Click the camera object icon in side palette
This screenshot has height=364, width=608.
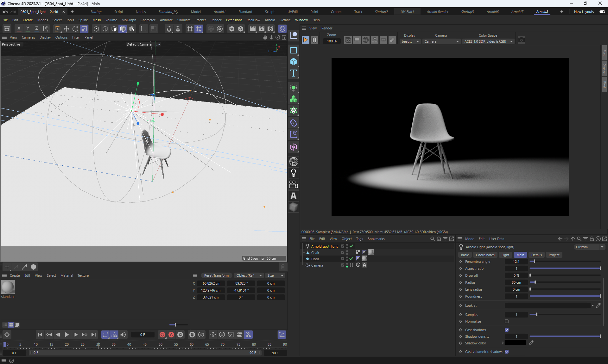point(294,184)
